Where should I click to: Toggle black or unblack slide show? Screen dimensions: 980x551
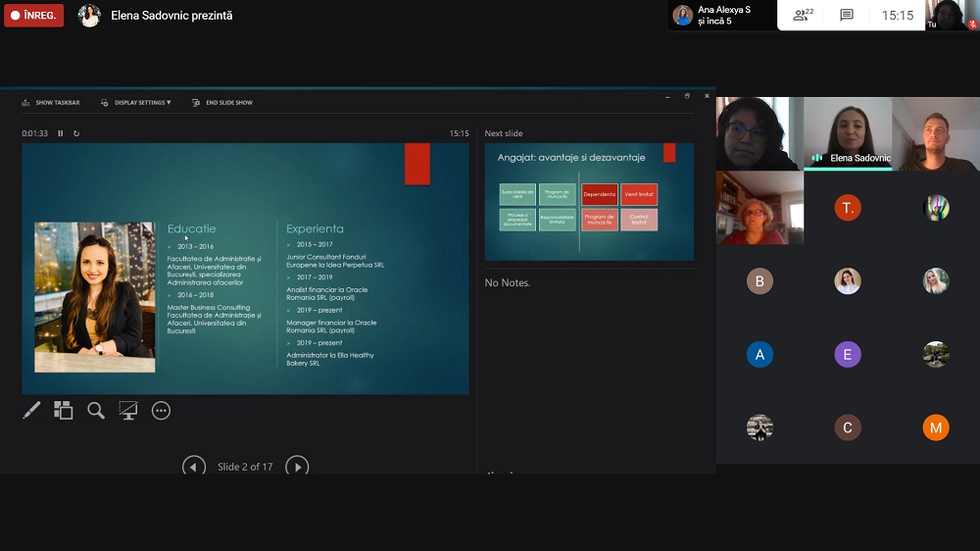click(x=128, y=411)
